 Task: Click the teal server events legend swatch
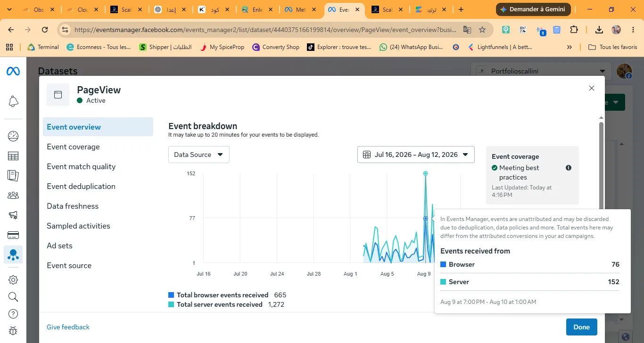point(171,304)
